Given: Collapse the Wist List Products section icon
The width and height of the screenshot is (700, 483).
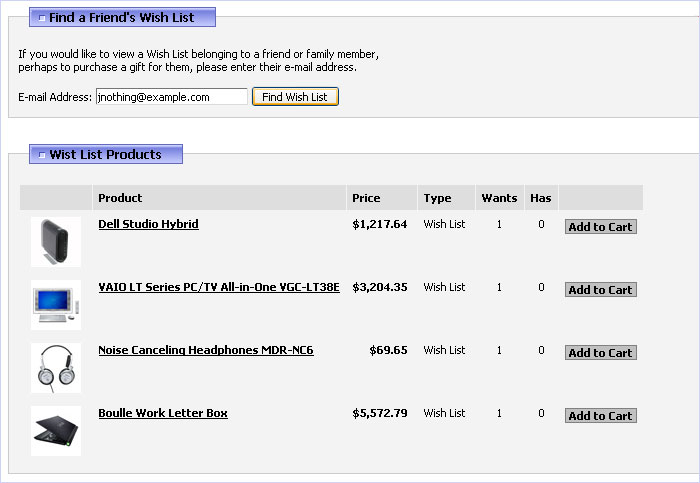Looking at the screenshot, I should (42, 155).
